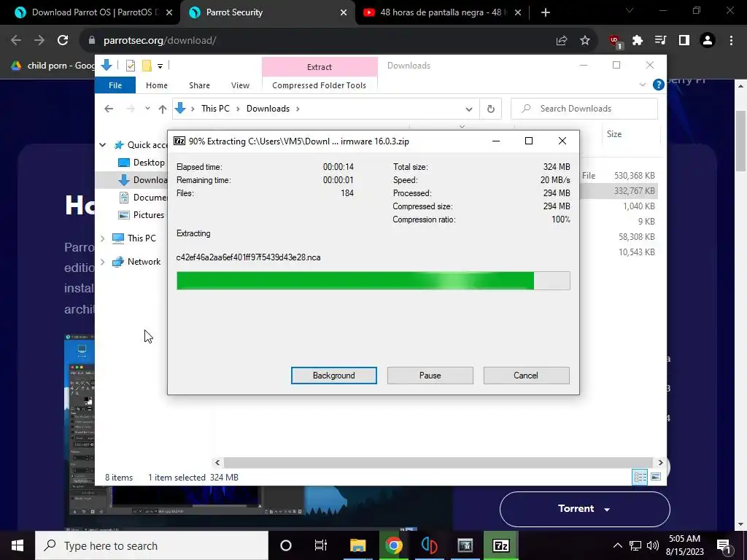Open a new Chrome tab with plus

coord(546,12)
